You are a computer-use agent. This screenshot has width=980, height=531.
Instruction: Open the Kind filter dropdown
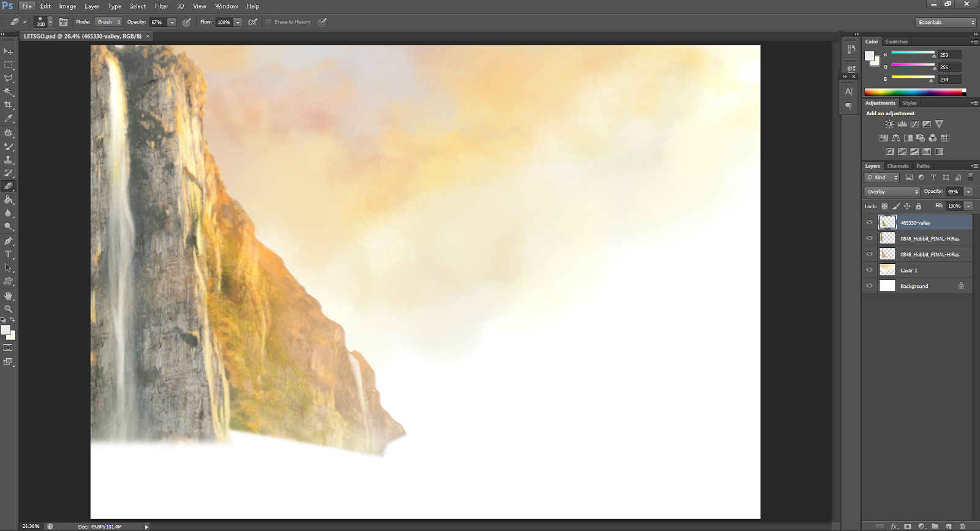click(x=882, y=178)
